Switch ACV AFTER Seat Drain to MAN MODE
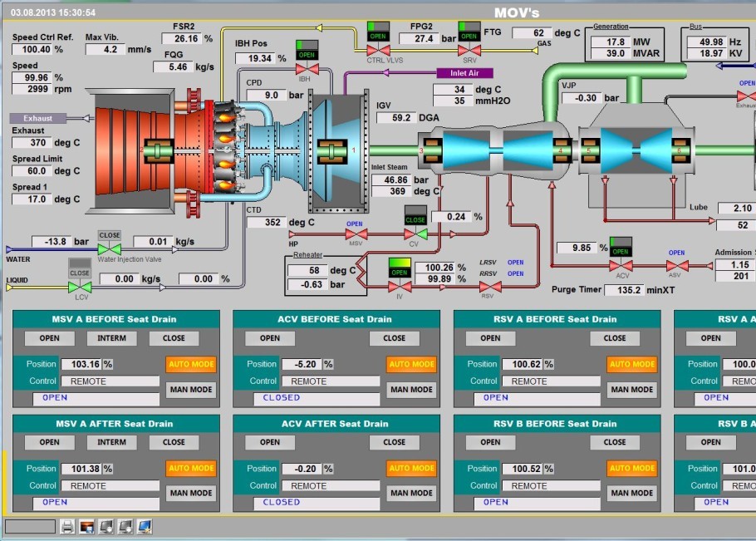Screen dimensions: 756x541 (x=412, y=494)
